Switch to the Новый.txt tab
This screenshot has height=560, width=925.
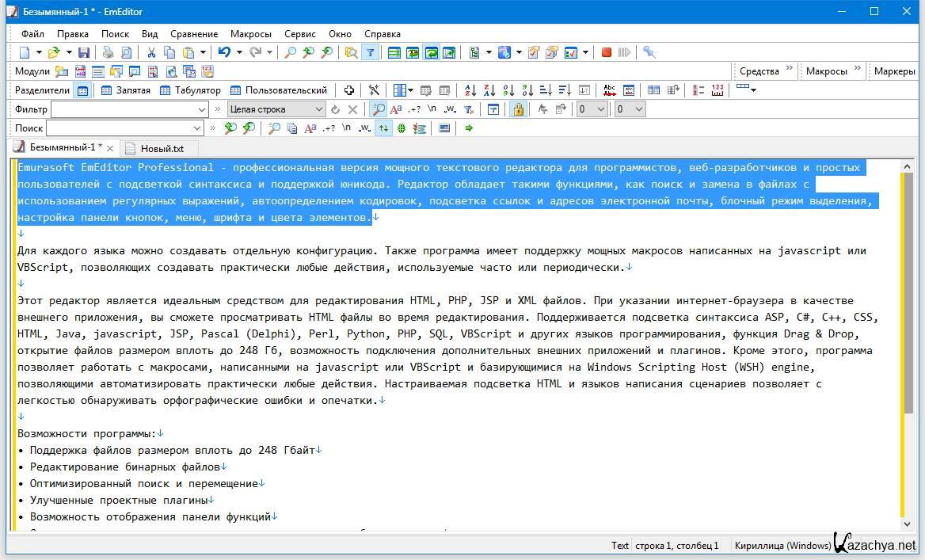coord(161,148)
